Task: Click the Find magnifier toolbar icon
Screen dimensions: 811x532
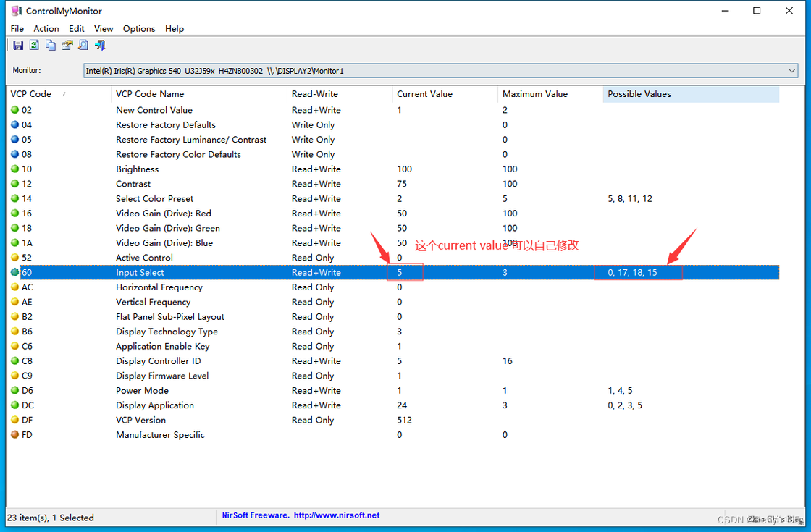Action: (x=83, y=46)
